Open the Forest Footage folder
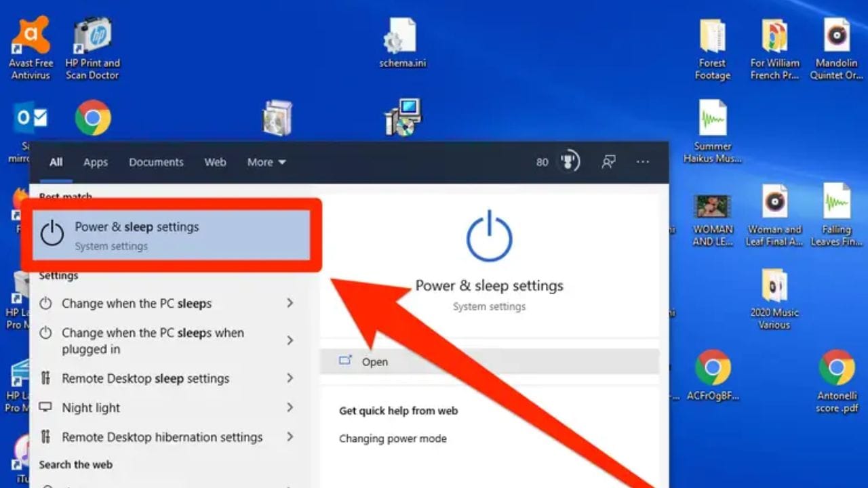The width and height of the screenshot is (868, 488). [x=712, y=37]
